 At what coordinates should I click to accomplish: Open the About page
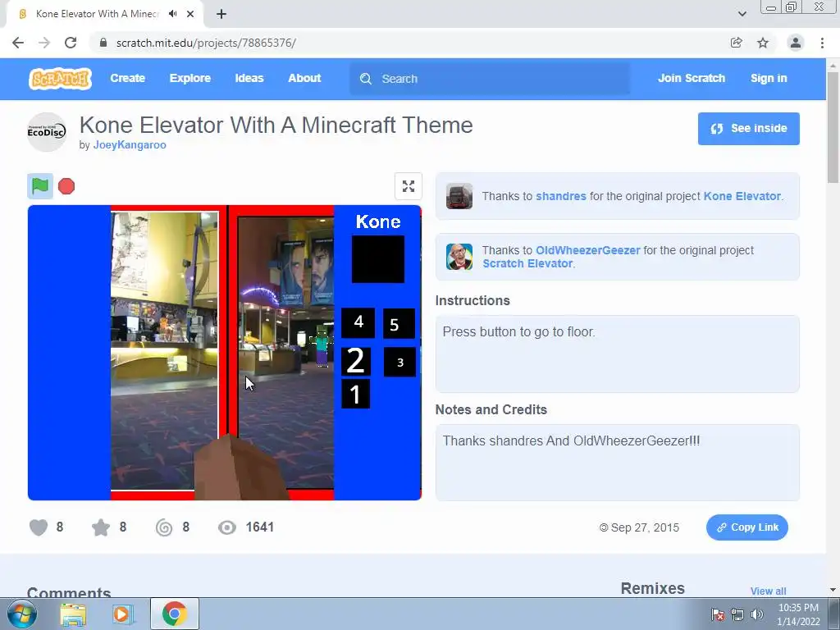pyautogui.click(x=304, y=78)
